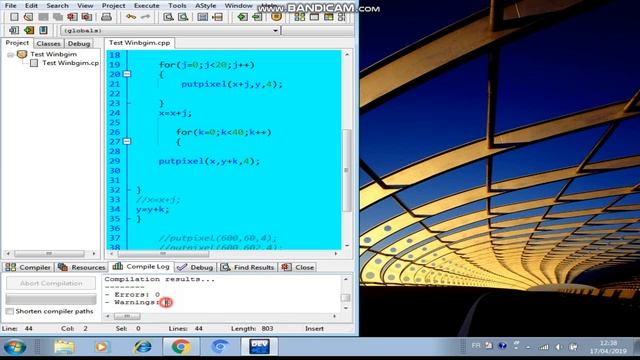This screenshot has width=640, height=360.
Task: Show hidden tray icons arrow
Action: pos(528,347)
